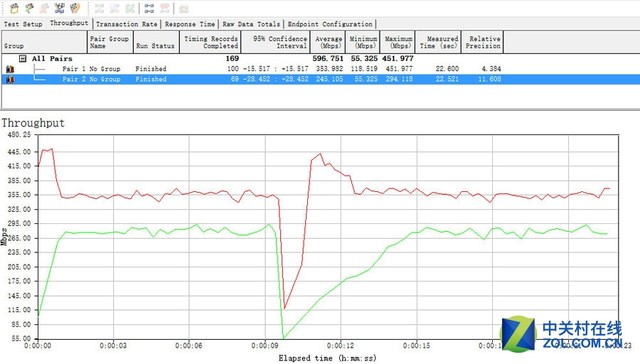640x364 pixels.
Task: Click the tan palette-like toolbar icon
Action: click(75, 8)
